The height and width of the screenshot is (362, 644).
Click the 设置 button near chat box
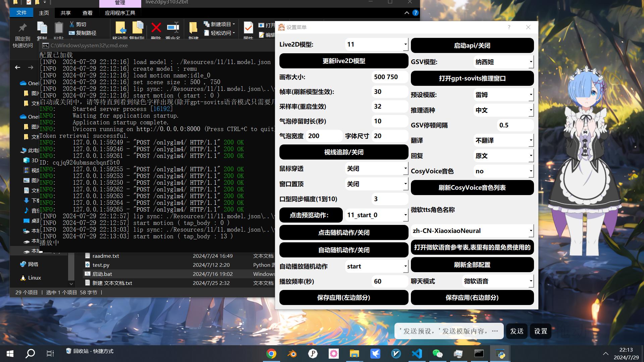(x=541, y=331)
